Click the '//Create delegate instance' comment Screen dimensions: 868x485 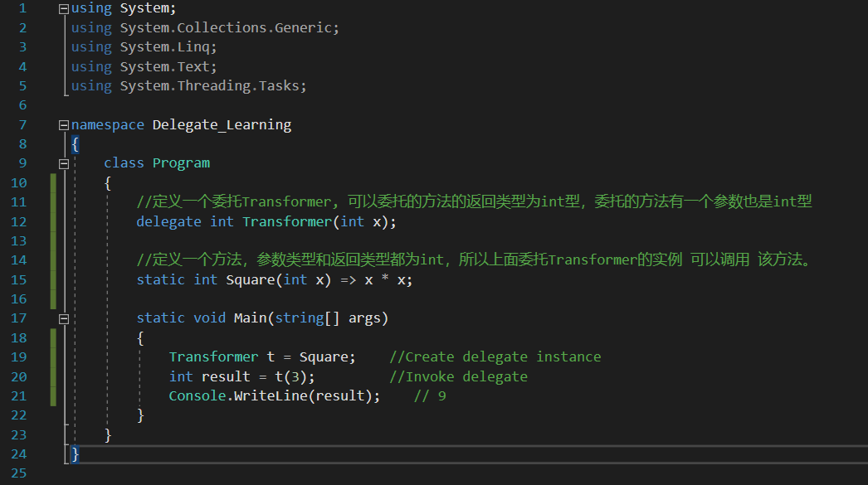pos(495,356)
